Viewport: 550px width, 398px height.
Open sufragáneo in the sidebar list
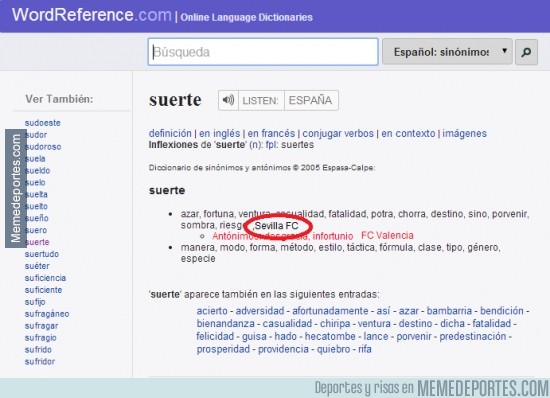[x=47, y=314]
